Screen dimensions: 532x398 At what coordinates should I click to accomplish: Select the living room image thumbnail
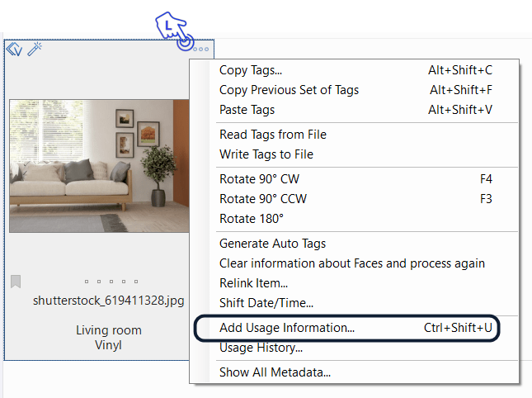[99, 166]
